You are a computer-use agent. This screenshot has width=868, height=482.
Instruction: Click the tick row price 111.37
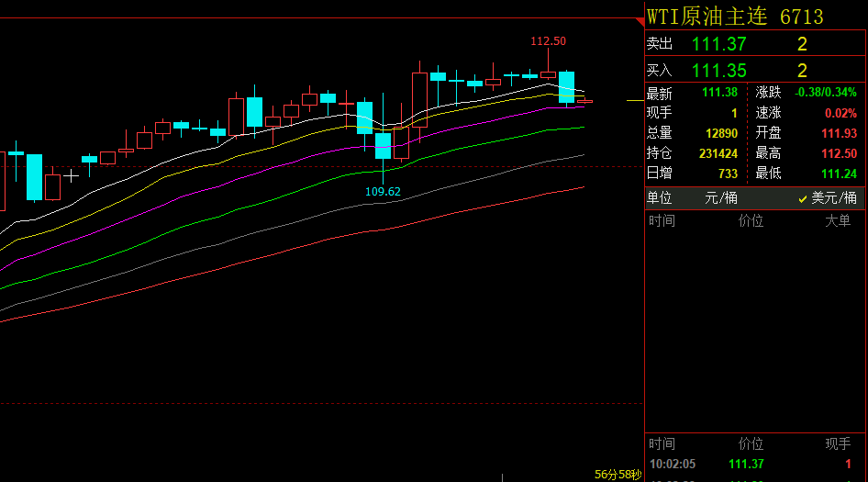(746, 465)
